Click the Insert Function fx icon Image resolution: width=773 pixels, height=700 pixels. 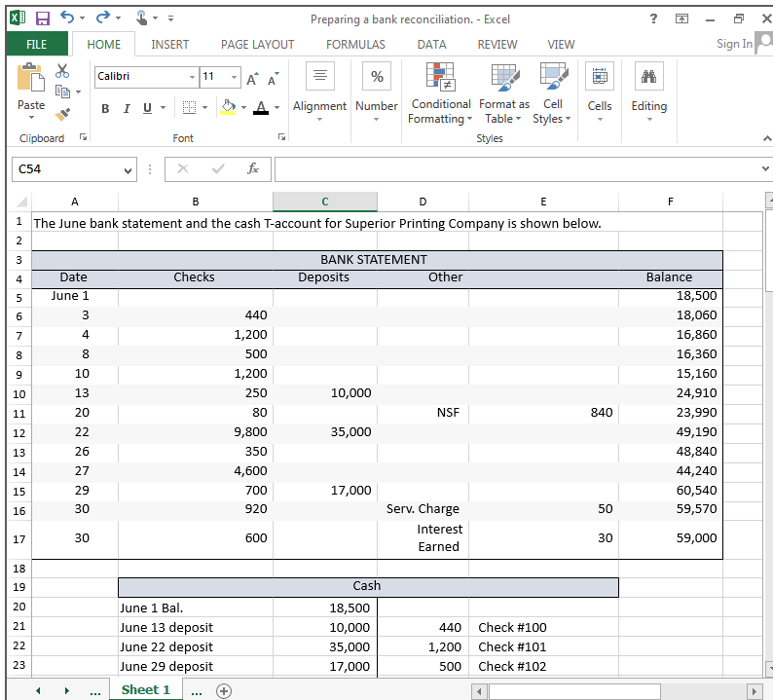click(x=253, y=169)
